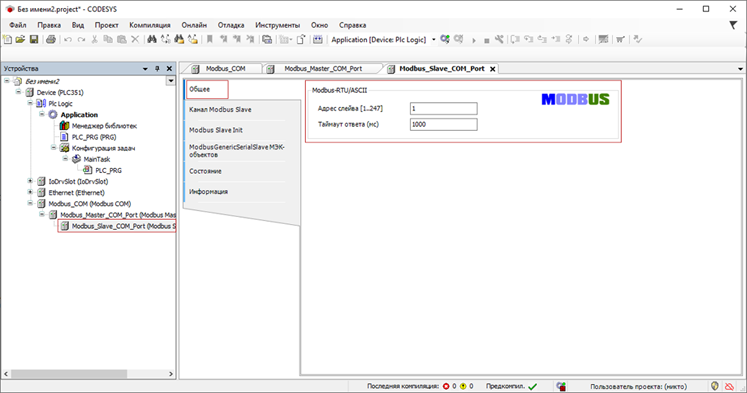
Task: Click the shopping cart toolbar icon
Action: pyautogui.click(x=620, y=40)
